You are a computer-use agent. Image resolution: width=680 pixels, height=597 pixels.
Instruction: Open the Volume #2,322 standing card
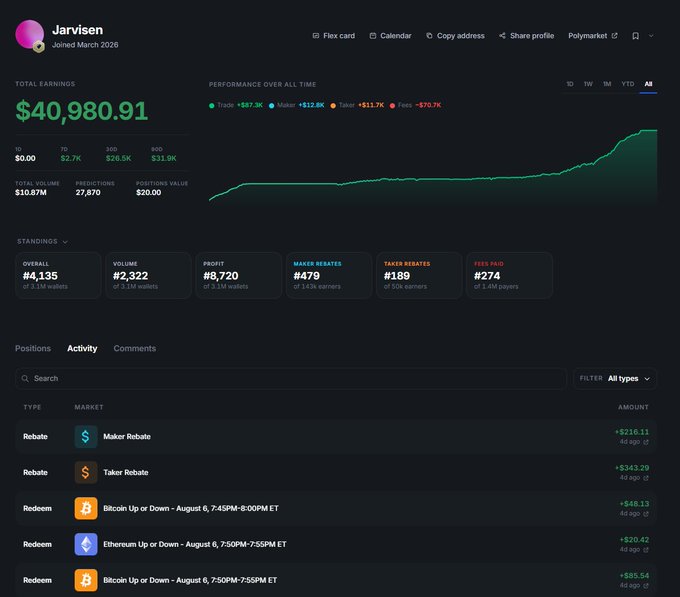[x=148, y=275]
